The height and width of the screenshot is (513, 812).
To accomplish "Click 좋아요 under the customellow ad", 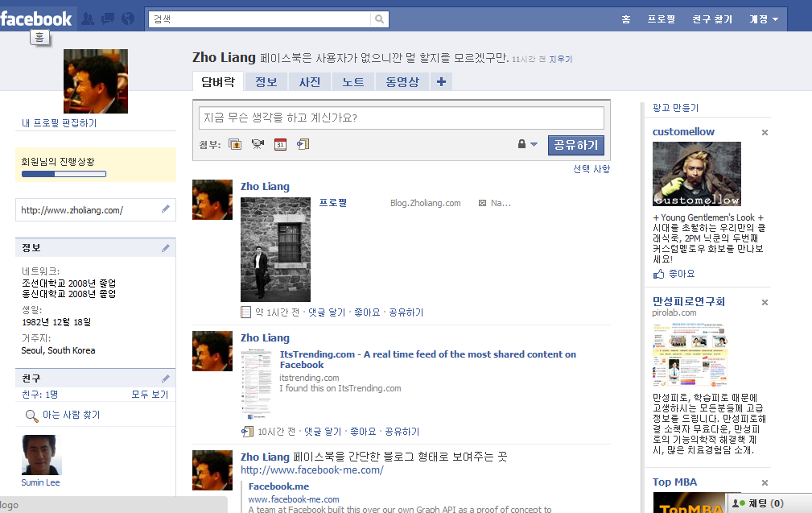I will tap(682, 274).
